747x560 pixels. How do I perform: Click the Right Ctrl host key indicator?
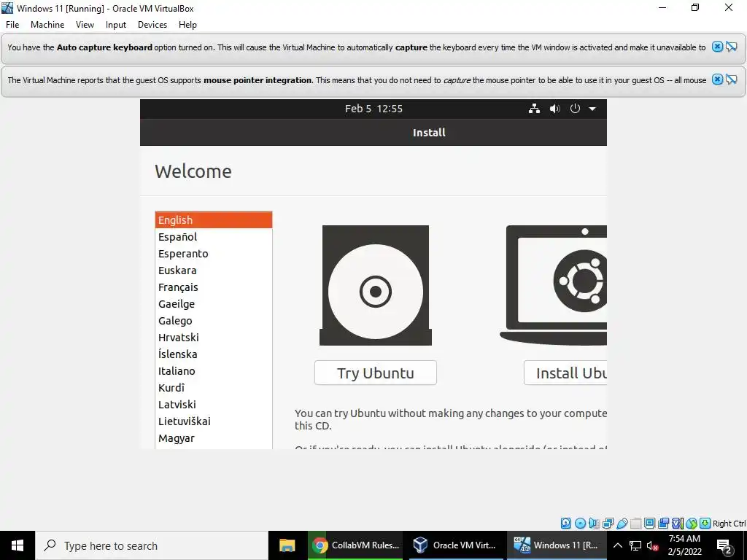pos(729,524)
